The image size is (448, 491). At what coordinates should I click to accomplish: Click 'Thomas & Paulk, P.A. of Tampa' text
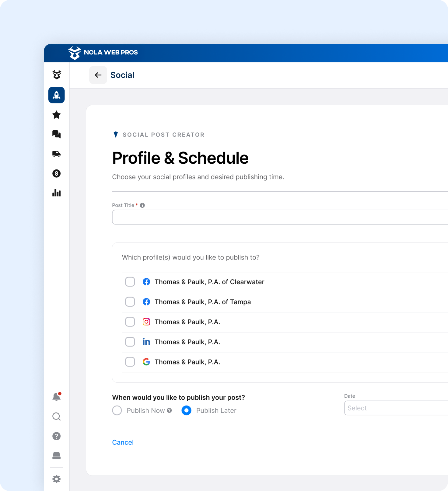(x=203, y=302)
